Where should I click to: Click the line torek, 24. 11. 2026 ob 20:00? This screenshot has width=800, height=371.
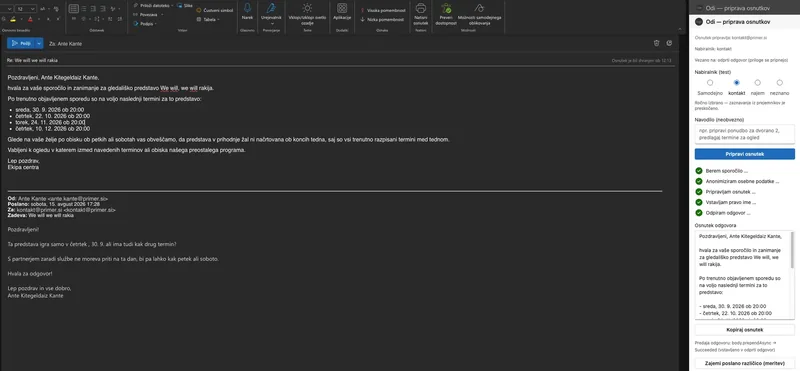point(50,122)
